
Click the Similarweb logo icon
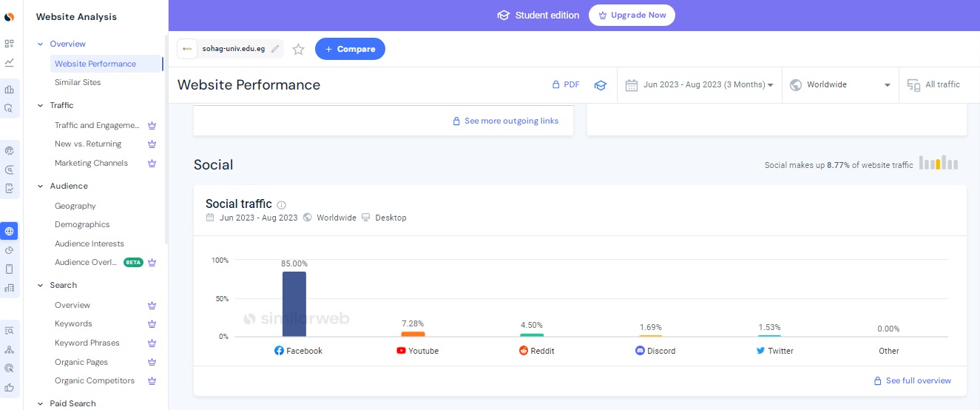9,16
